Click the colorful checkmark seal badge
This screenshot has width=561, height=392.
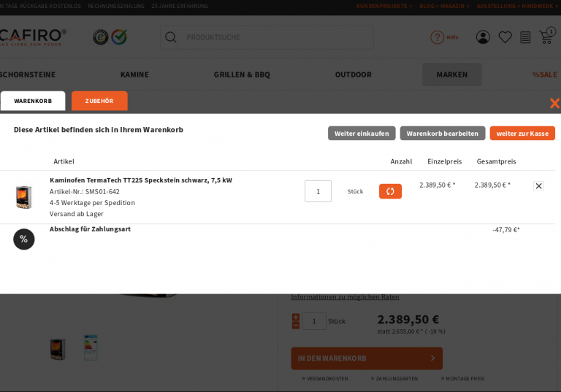pos(119,37)
